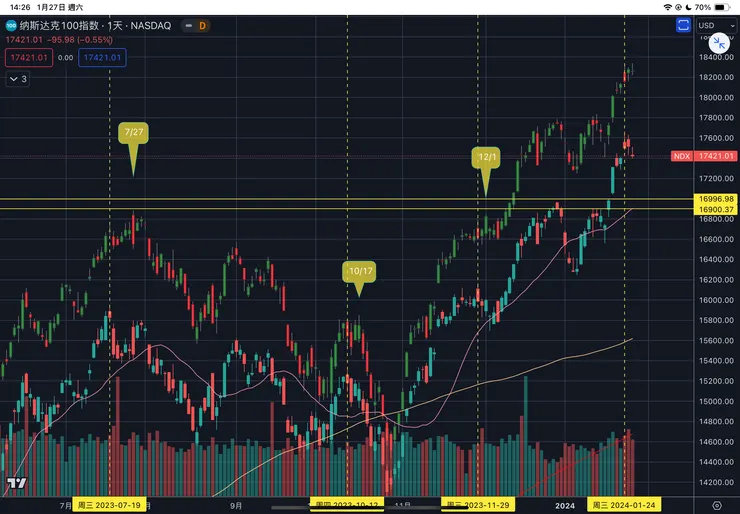Click the 9月 label on time axis
The height and width of the screenshot is (514, 740).
pos(236,506)
